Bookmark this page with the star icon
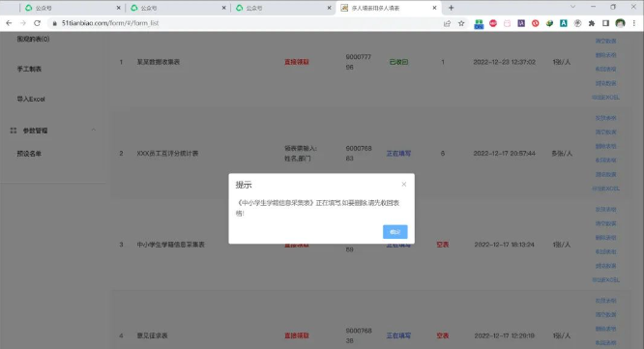Image resolution: width=644 pixels, height=349 pixels. [461, 23]
